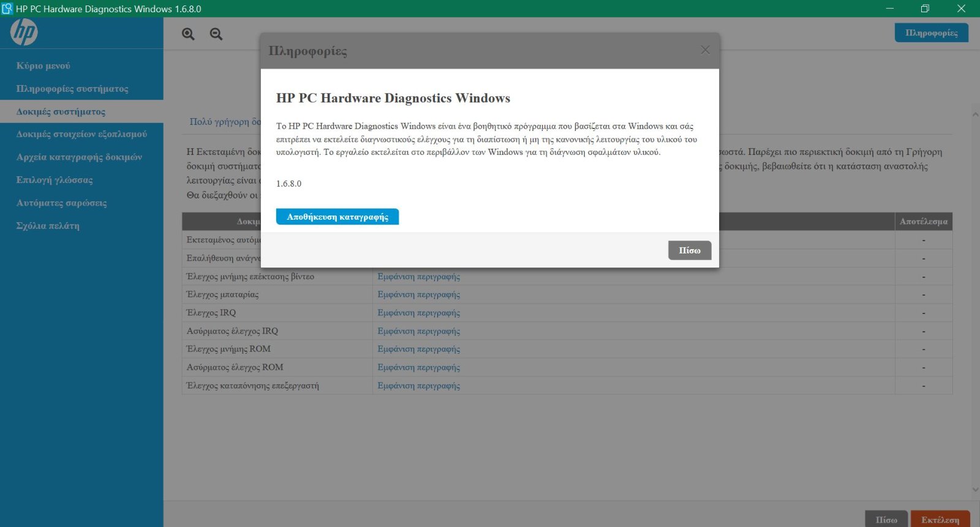Click the HP PC Hardware Diagnostics Windows heading
Image resolution: width=980 pixels, height=527 pixels.
point(393,98)
